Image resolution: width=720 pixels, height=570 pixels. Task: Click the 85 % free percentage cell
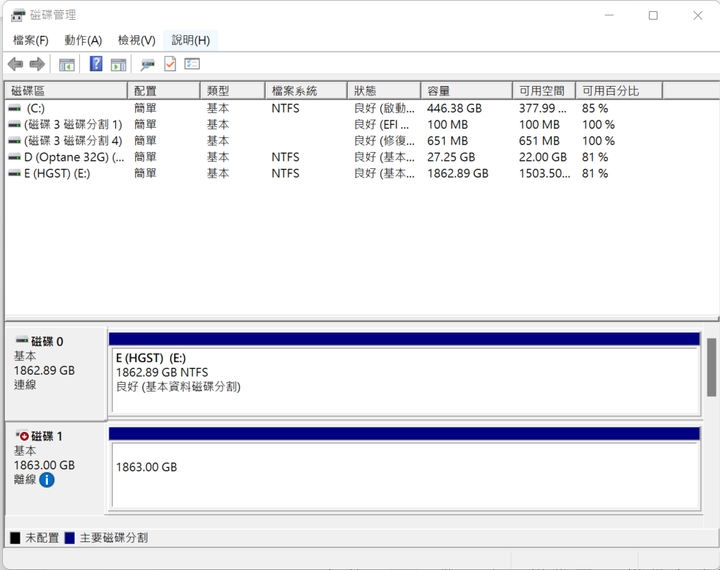[x=595, y=108]
